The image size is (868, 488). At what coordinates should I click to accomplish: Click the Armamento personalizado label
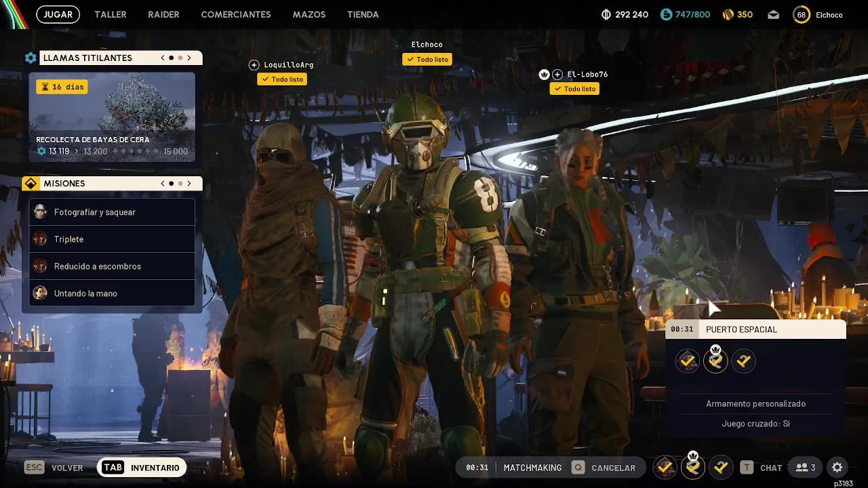(x=756, y=404)
